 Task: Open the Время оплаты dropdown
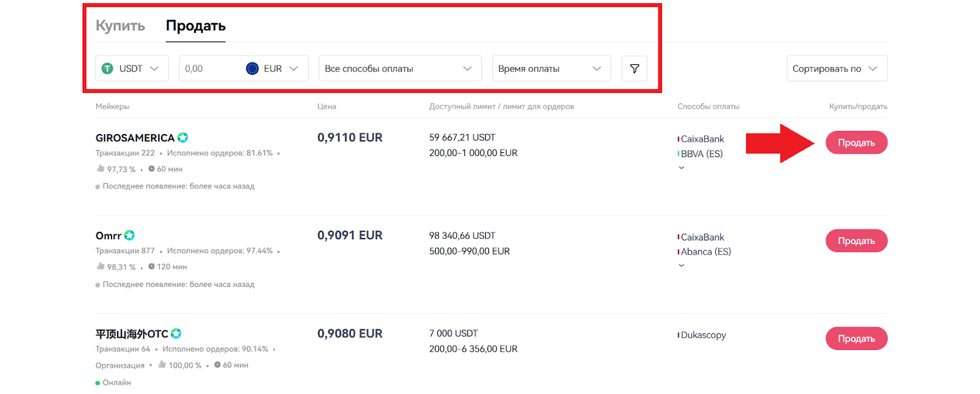[551, 69]
